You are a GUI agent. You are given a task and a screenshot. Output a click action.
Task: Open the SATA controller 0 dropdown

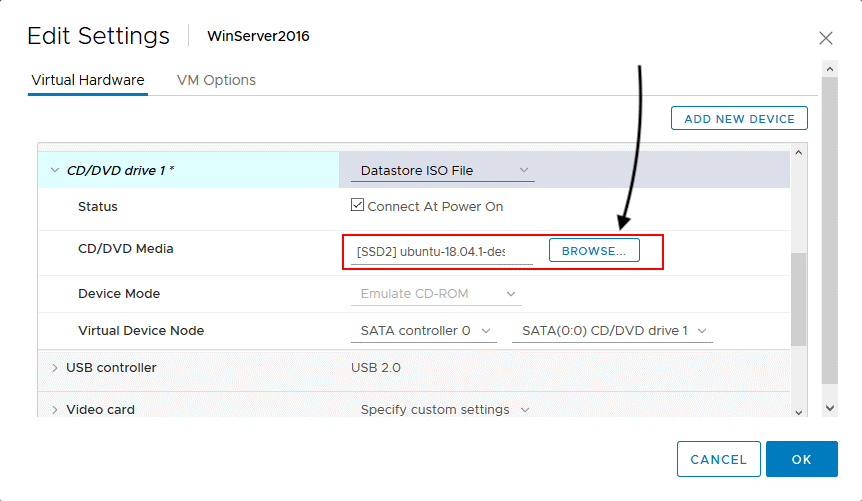tap(426, 331)
